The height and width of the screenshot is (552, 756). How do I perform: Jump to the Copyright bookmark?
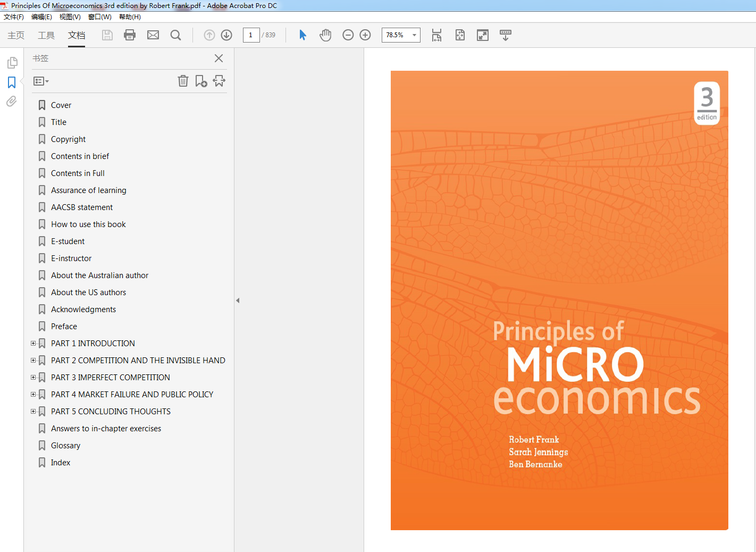click(68, 139)
